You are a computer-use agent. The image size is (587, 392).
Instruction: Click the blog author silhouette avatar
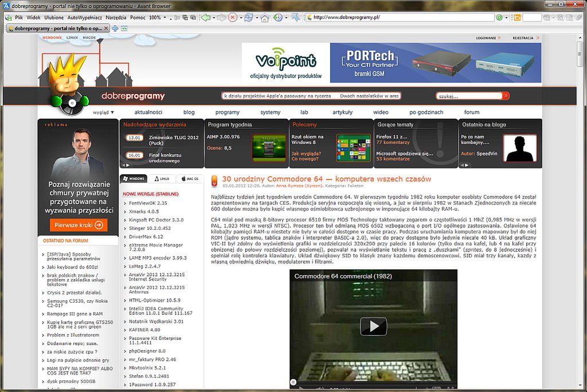pyautogui.click(x=519, y=148)
